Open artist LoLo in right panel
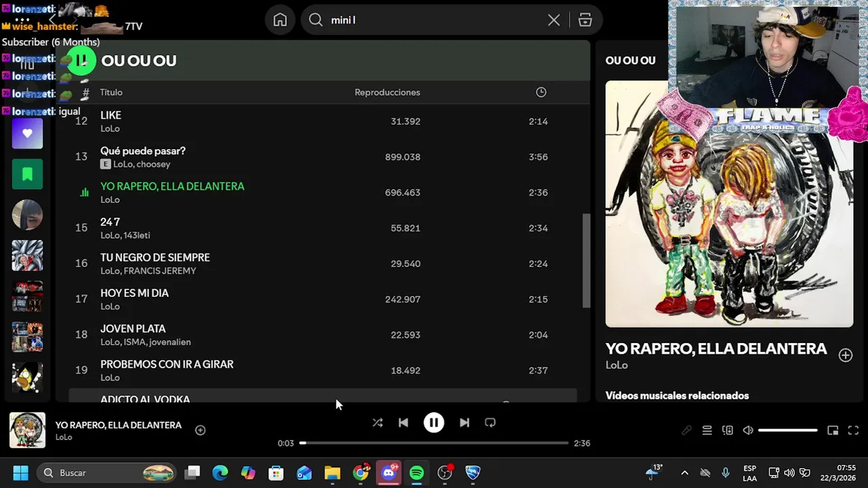Screen dimensions: 868x488 (x=616, y=365)
